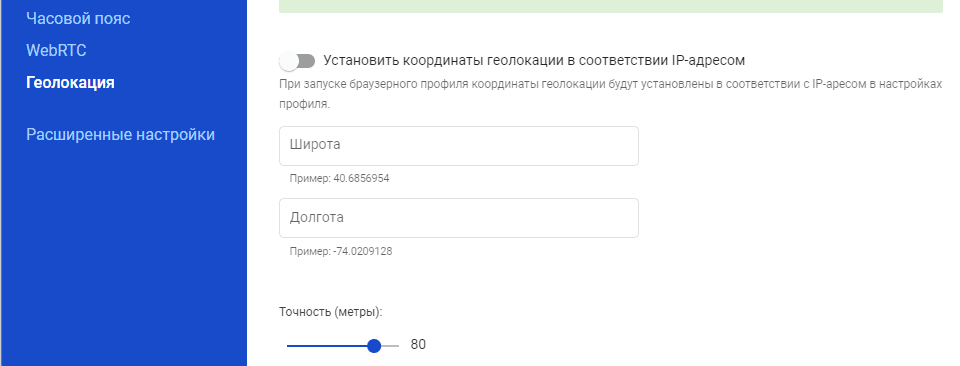The height and width of the screenshot is (366, 960).
Task: Click the 'Точность (метры)' label
Action: point(331,312)
